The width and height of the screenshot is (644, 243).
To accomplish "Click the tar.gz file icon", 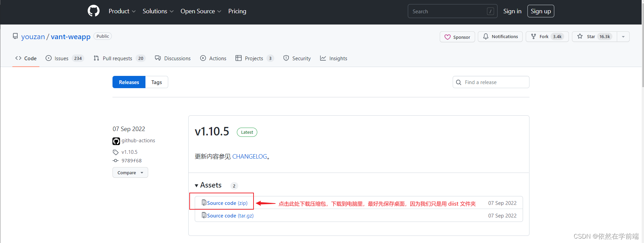I will tap(204, 215).
